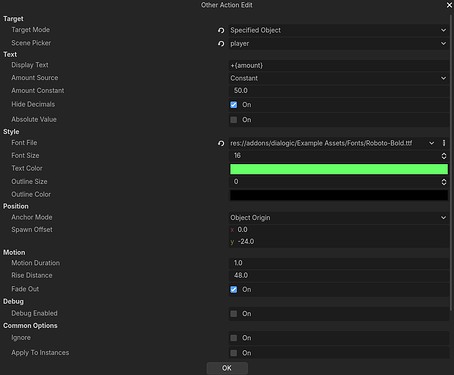The width and height of the screenshot is (454, 375).
Task: Click the OK button
Action: click(x=227, y=368)
